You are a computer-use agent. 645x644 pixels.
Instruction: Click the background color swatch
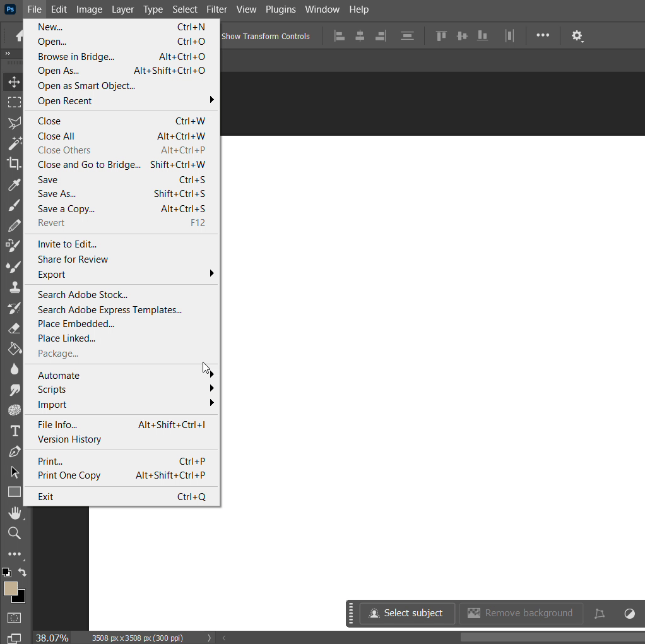(21, 599)
